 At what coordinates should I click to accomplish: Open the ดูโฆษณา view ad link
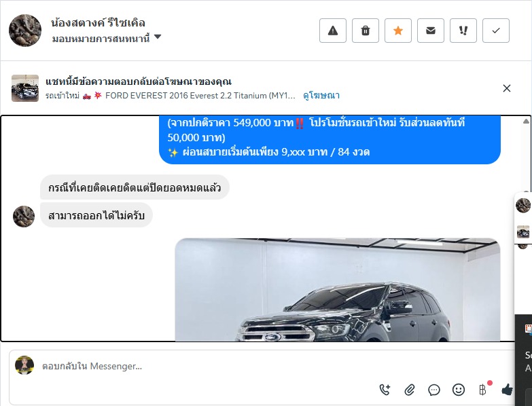[321, 96]
